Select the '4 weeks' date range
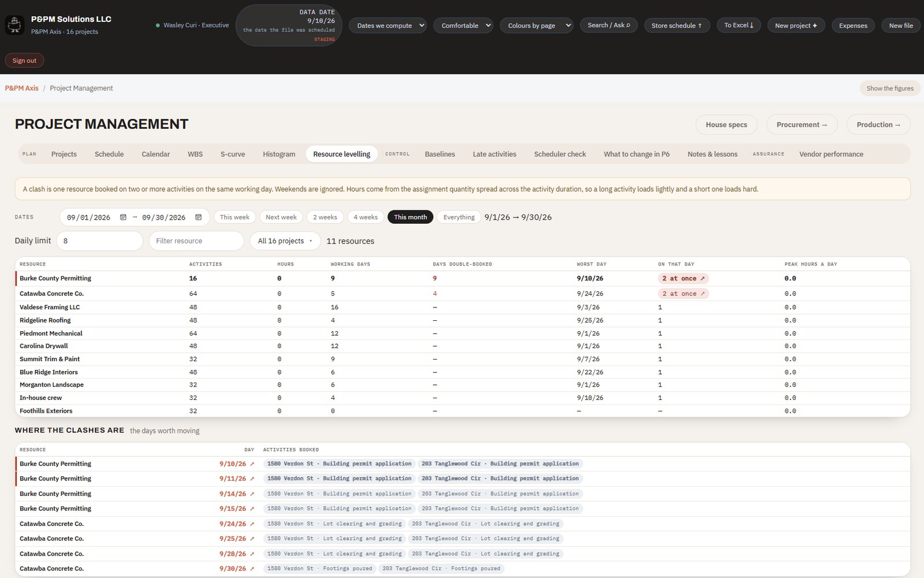 pos(366,217)
